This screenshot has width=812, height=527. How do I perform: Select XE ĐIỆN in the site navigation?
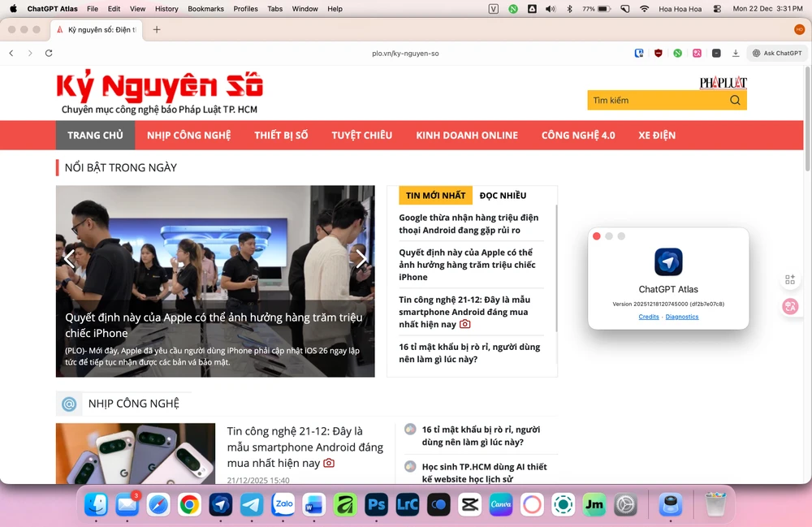click(656, 135)
